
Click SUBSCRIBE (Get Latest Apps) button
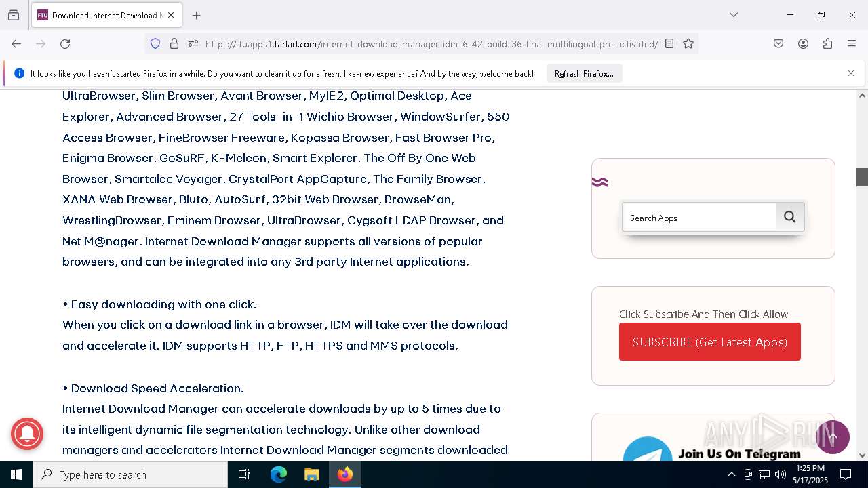710,342
